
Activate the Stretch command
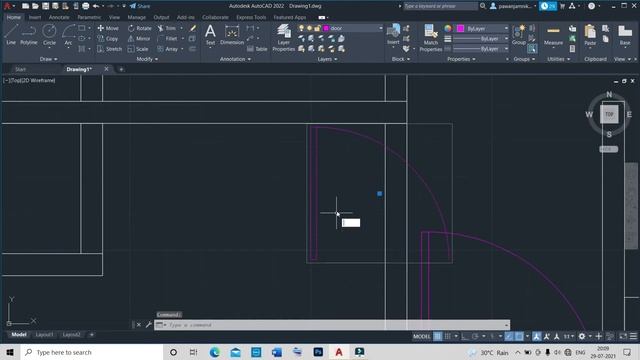click(109, 49)
